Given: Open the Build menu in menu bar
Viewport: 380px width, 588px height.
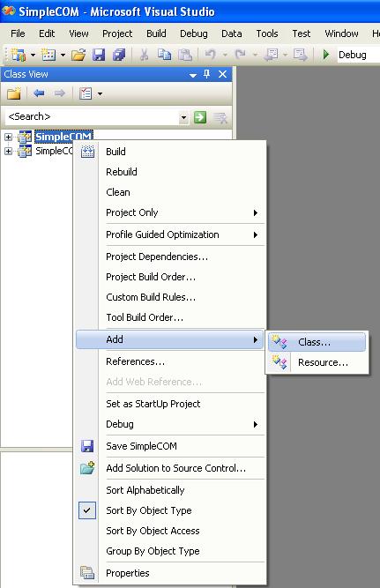Looking at the screenshot, I should (x=156, y=33).
